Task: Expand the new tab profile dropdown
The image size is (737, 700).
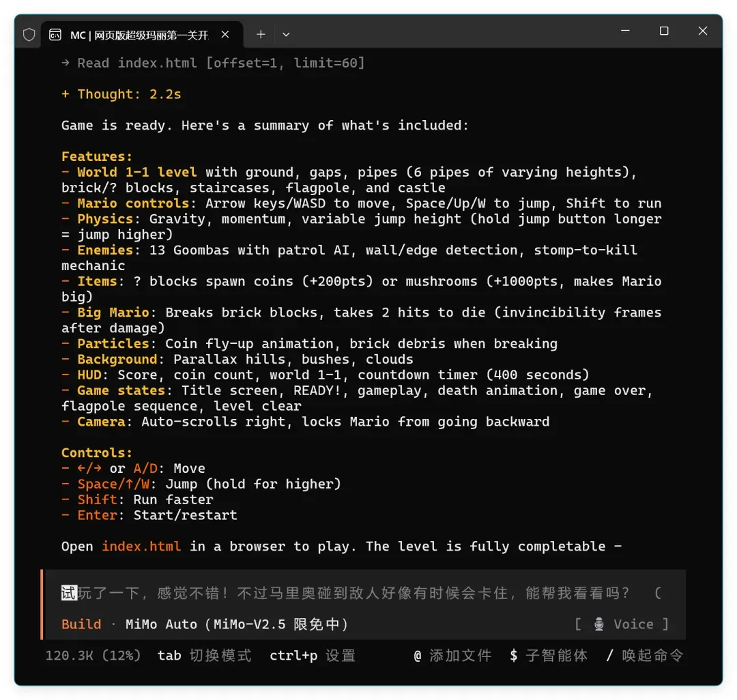Action: 286,35
